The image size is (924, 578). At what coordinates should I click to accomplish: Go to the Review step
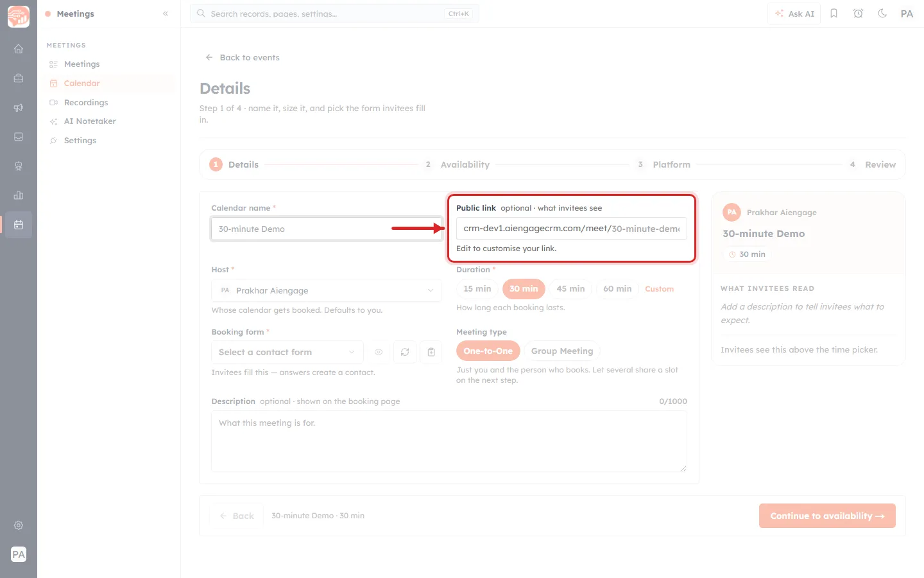click(x=872, y=164)
